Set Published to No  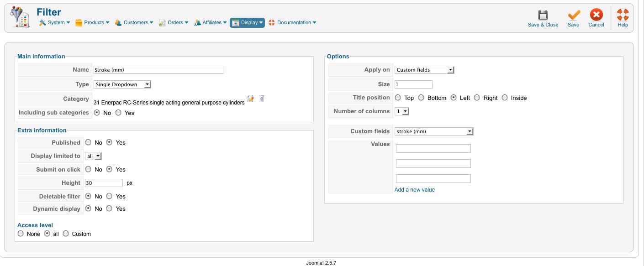[88, 142]
